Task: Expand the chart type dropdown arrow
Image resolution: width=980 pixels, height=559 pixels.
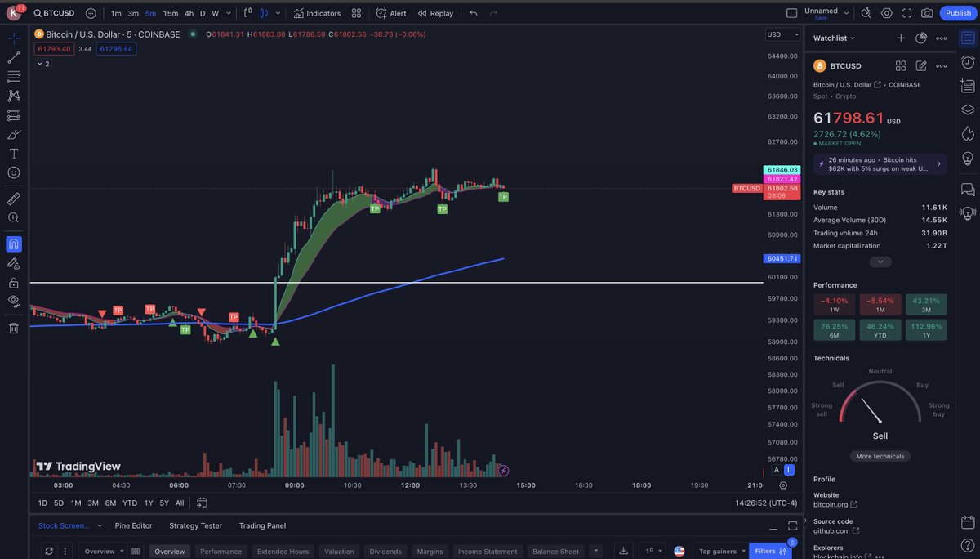Action: [278, 13]
